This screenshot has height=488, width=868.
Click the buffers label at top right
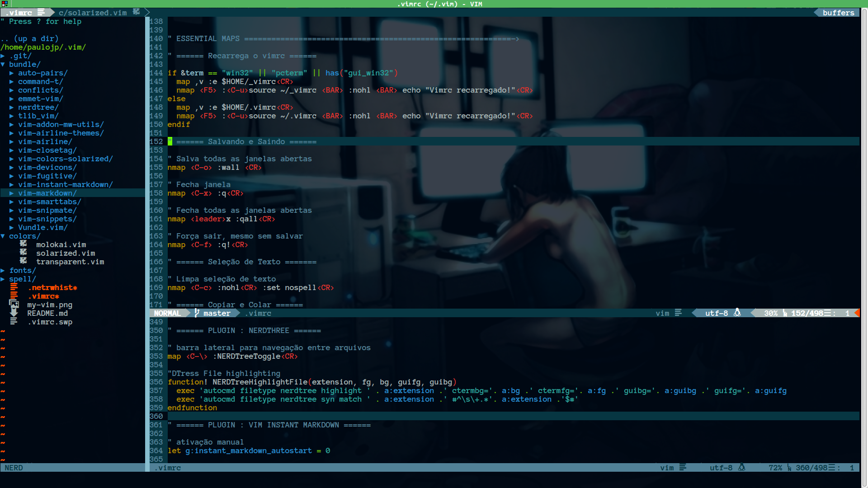pos(838,13)
